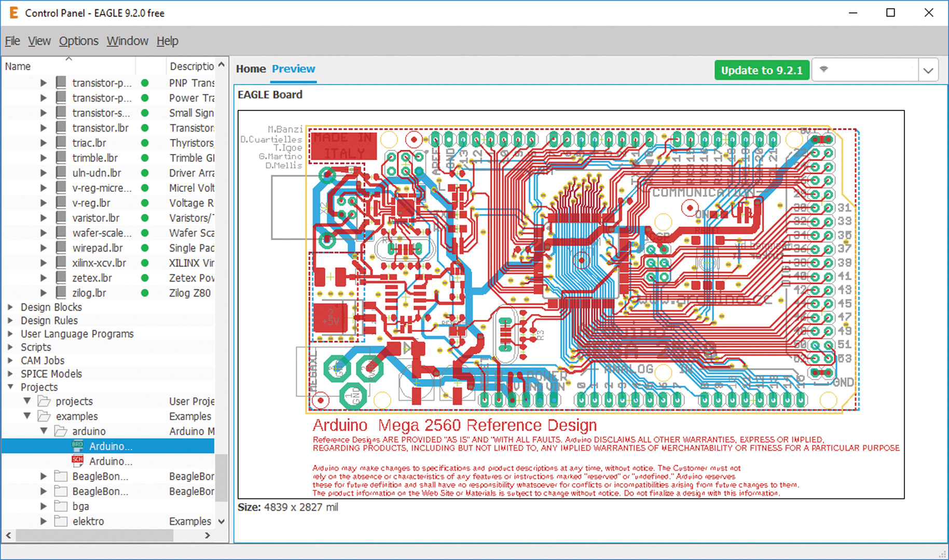The width and height of the screenshot is (949, 560).
Task: Toggle in-use green dot for v-reg.lbr
Action: [145, 203]
